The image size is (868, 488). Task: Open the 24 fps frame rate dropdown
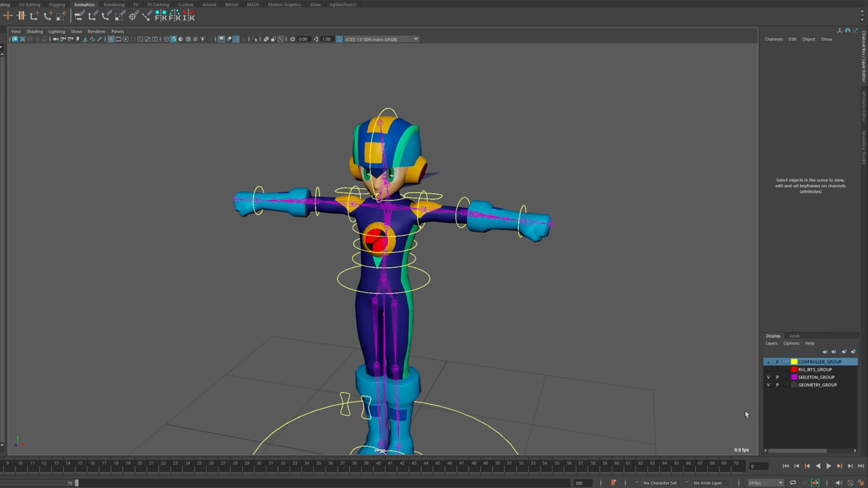tap(765, 483)
